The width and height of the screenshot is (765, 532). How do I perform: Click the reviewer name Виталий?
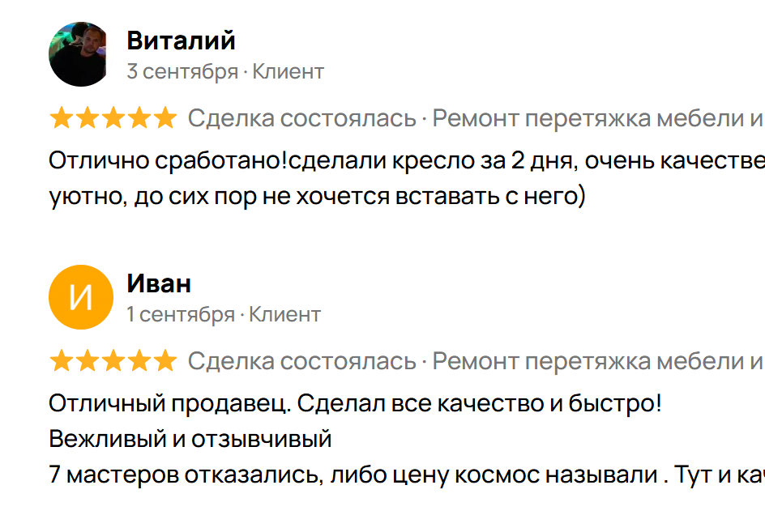coord(181,40)
